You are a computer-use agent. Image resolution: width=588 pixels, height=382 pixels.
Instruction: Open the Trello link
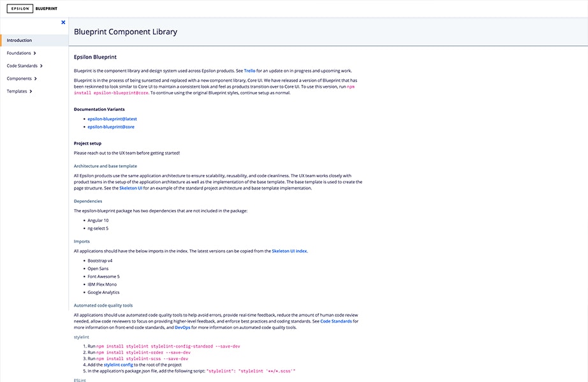click(249, 71)
